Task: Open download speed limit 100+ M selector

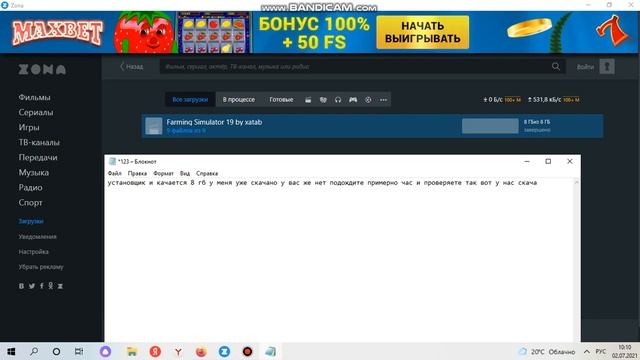Action: click(513, 100)
